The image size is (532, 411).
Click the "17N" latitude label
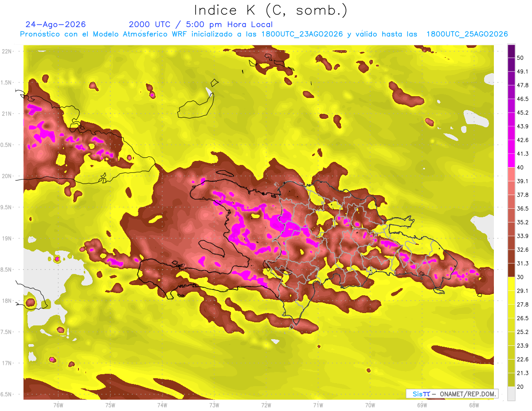click(7, 363)
